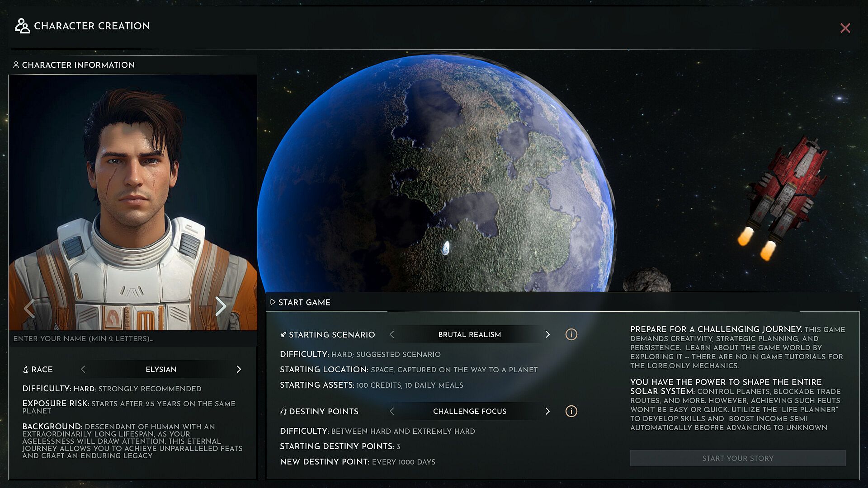The height and width of the screenshot is (488, 868).
Task: Open the Destiny Points info tooltip
Action: [x=571, y=411]
